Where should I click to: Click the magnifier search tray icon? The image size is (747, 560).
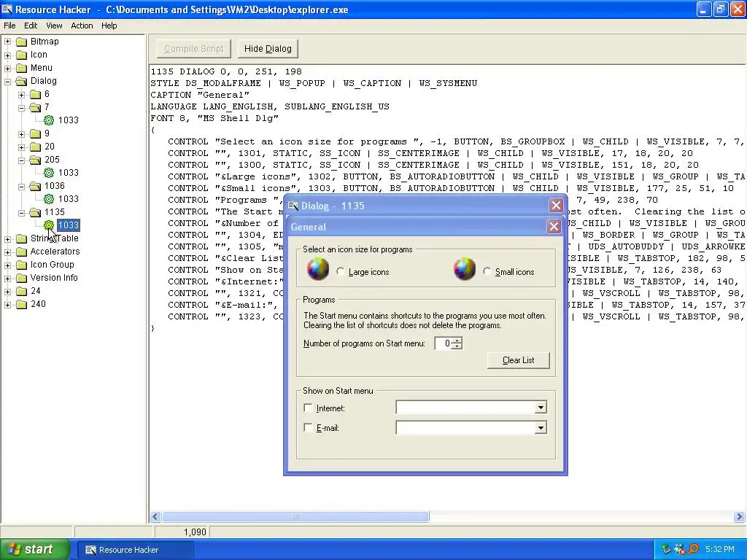pos(693,549)
